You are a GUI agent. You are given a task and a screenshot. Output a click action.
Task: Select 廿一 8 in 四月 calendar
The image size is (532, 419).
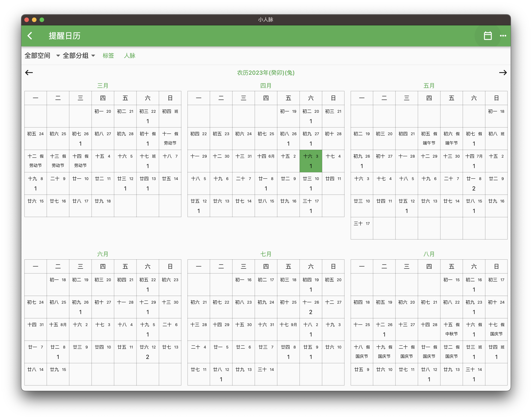[266, 183]
